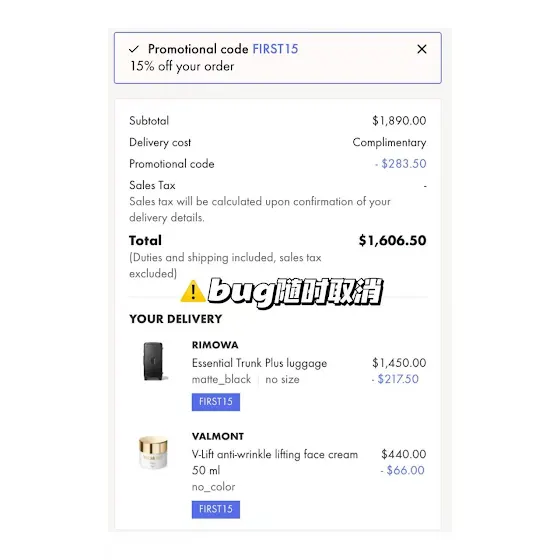Click the checkmark icon beside Promotional code
This screenshot has height=560, width=560.
click(134, 49)
